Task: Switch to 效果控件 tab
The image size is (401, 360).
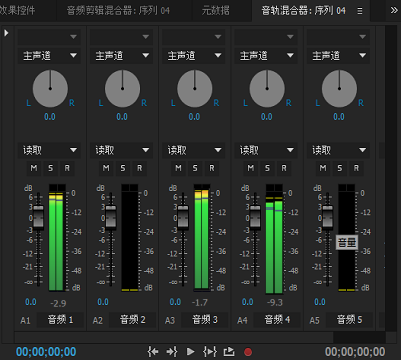Action: click(17, 11)
